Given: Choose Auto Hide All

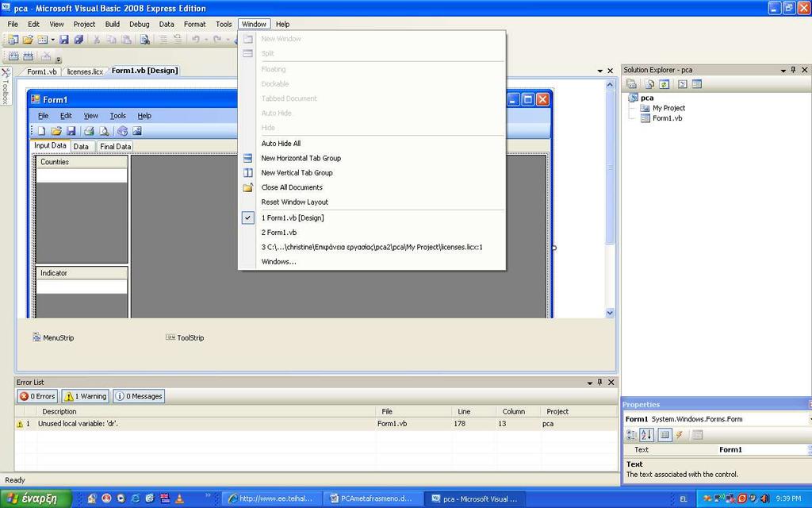Looking at the screenshot, I should 281,143.
